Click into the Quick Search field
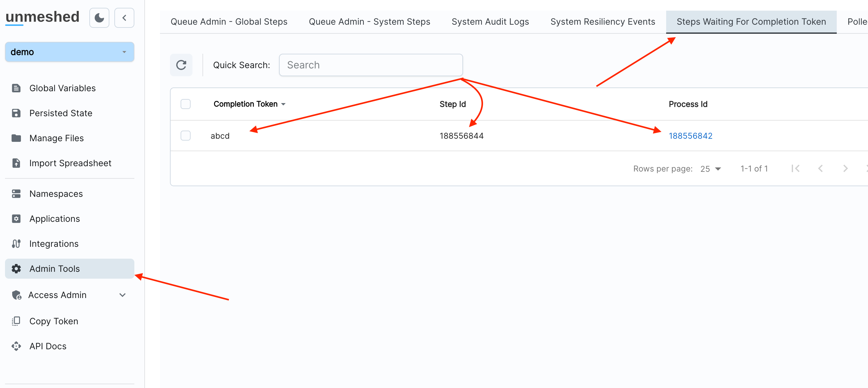 pos(371,65)
